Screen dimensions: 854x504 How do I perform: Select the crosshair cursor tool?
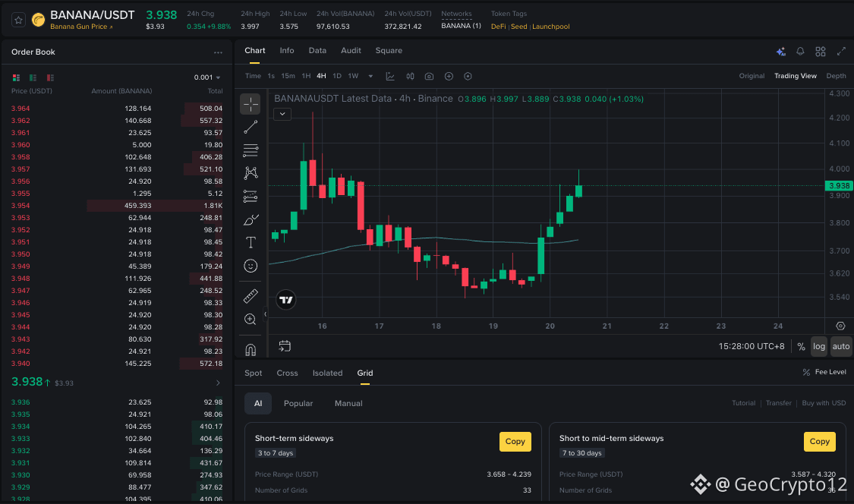251,103
